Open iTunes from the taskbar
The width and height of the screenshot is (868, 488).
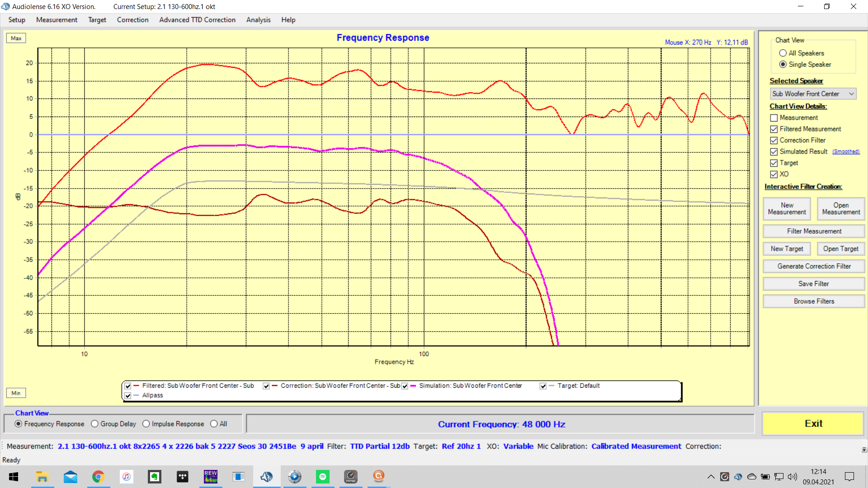(x=127, y=476)
